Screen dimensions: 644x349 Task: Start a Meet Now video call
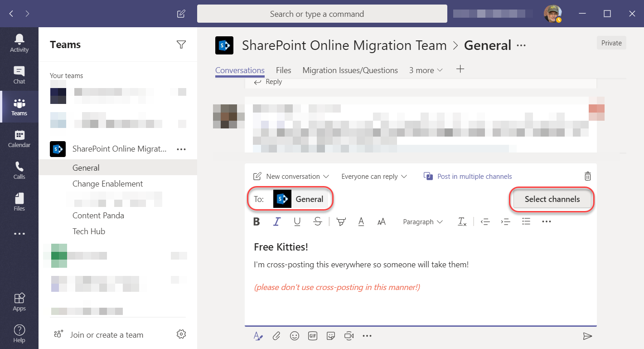tap(349, 336)
